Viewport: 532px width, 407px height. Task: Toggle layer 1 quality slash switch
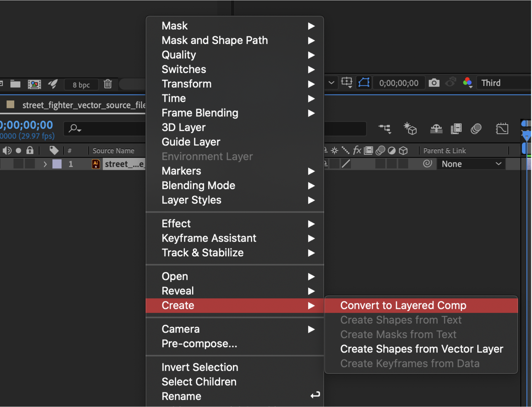coord(346,164)
